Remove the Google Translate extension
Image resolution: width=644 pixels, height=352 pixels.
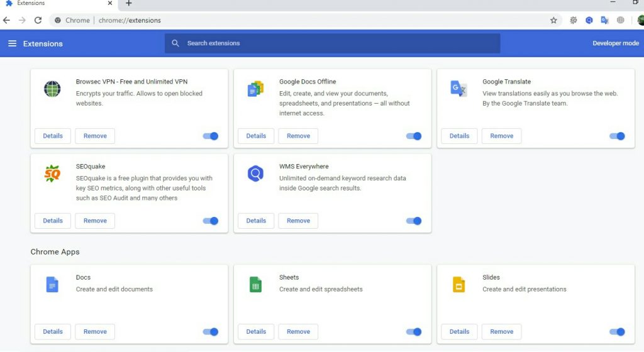[x=501, y=136]
